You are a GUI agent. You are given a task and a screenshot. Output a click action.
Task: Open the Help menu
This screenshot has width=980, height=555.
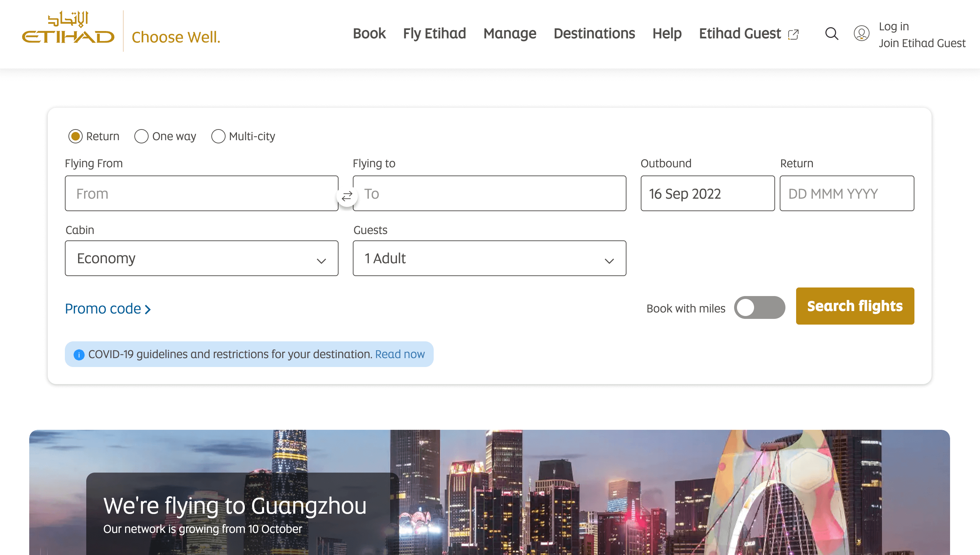(x=667, y=34)
